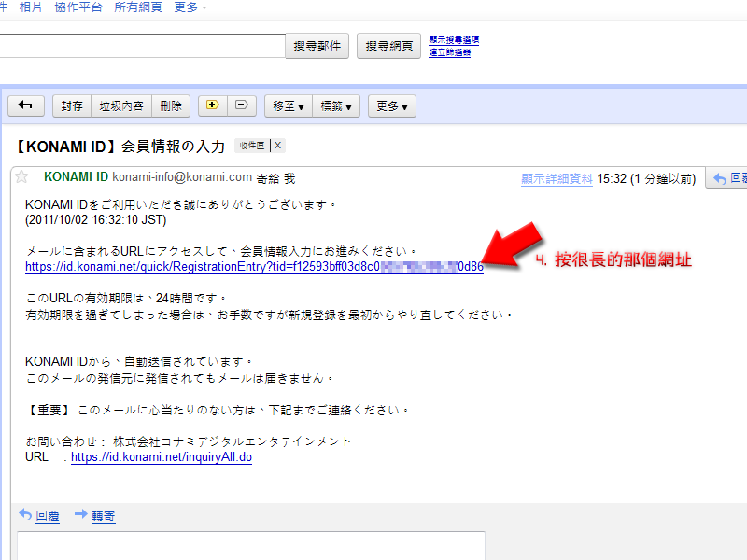Click the reply button beside the message time
The height and width of the screenshot is (560, 747).
727,178
